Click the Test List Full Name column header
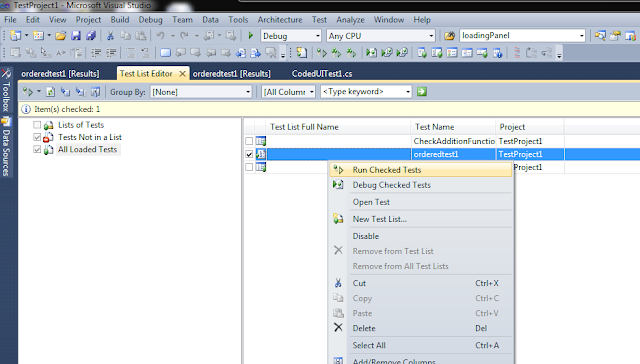 pos(338,127)
